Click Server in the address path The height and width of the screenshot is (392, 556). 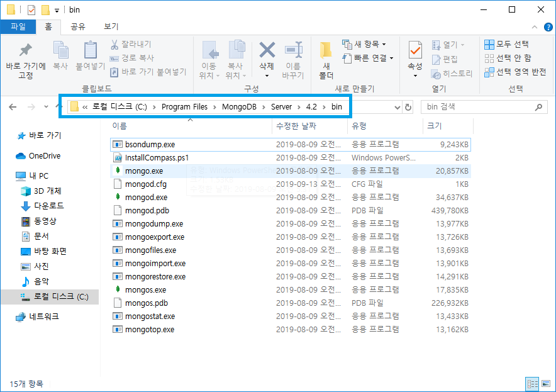pyautogui.click(x=281, y=107)
